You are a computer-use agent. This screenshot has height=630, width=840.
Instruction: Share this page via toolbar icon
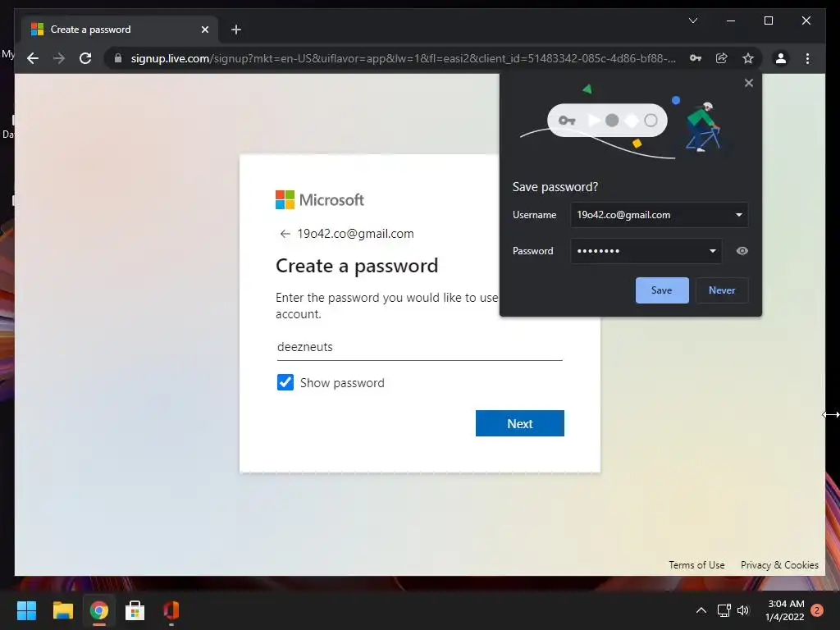tap(722, 58)
